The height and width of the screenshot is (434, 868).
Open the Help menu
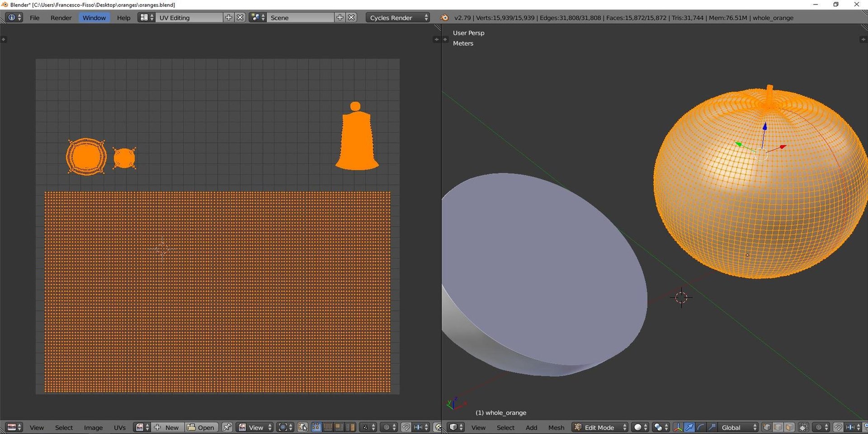tap(123, 18)
